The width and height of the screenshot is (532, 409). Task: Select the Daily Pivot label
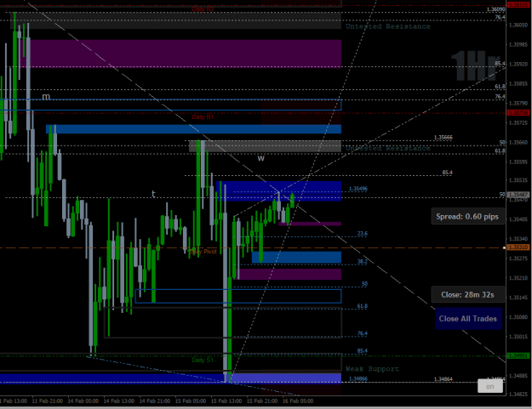click(x=203, y=252)
